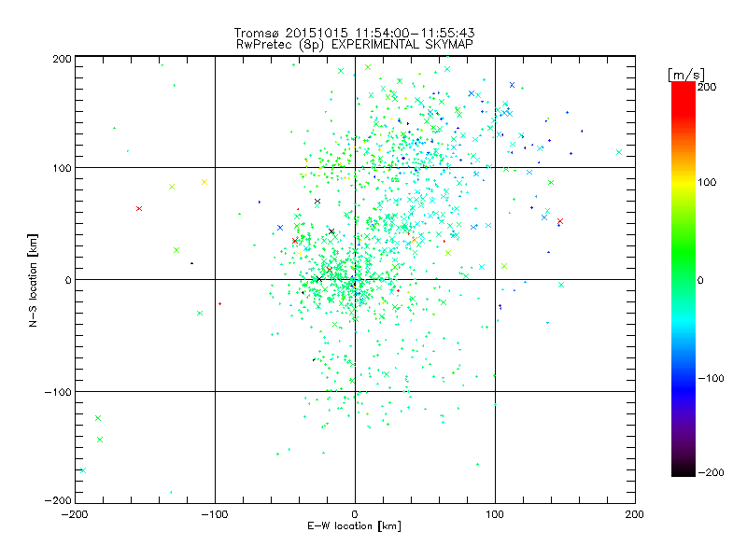The width and height of the screenshot is (747, 560).
Task: Click the color bar '-200' tick label
Action: point(711,472)
